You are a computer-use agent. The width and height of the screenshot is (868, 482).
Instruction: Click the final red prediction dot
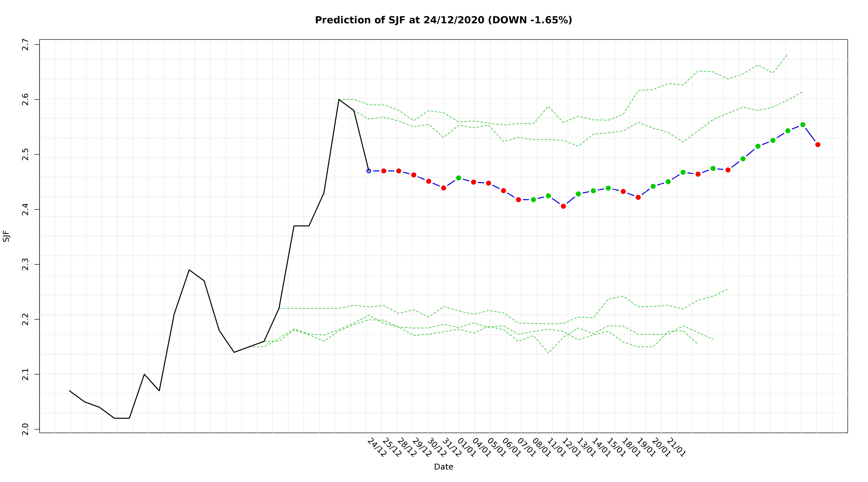(x=818, y=144)
